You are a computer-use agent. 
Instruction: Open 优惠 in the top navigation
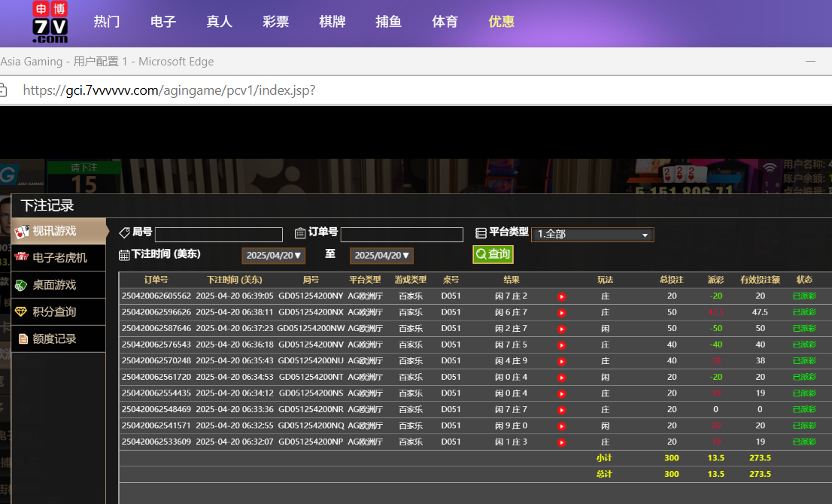click(x=501, y=22)
